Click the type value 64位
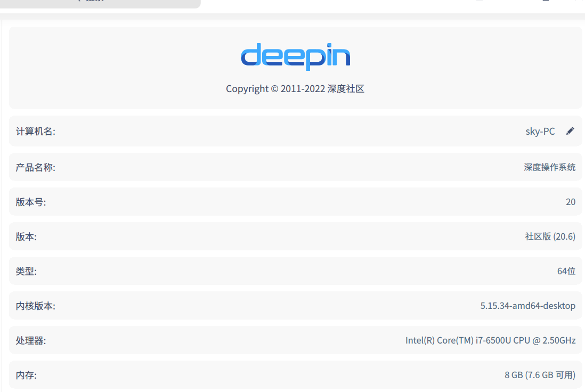Screen dimensions: 585x392 [566, 271]
